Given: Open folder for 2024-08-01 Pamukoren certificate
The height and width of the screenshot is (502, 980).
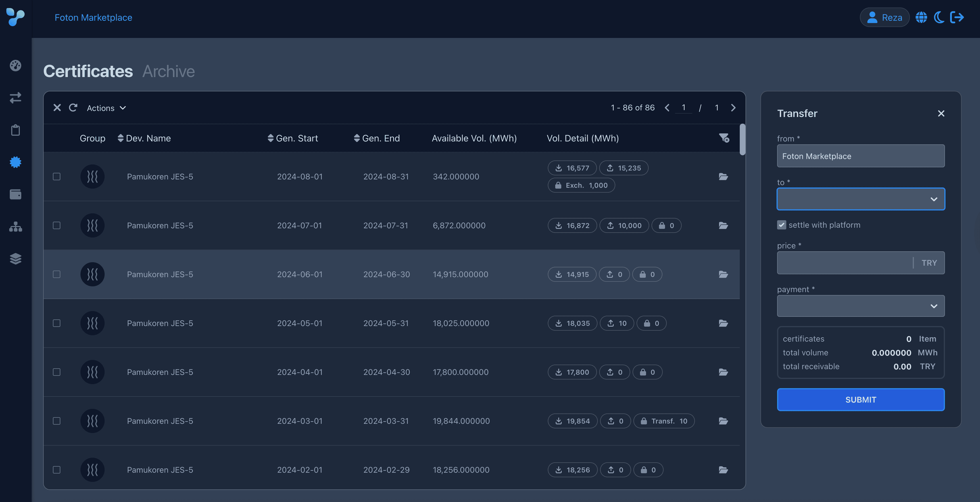Looking at the screenshot, I should tap(723, 177).
